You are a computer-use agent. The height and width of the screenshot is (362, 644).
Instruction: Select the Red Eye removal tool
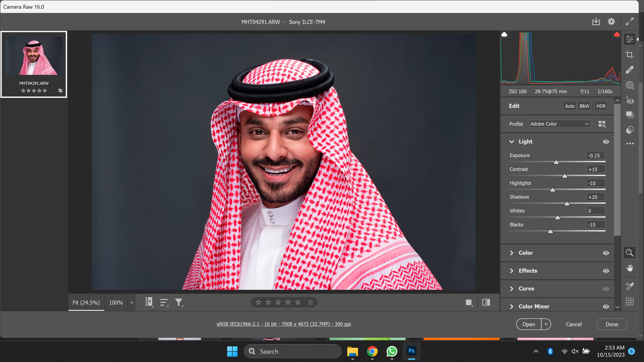point(629,100)
